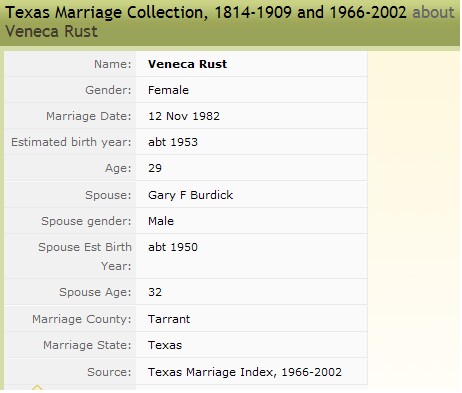Select the marriage date 12 Nov 1982
Screen dimensions: 462x393
pos(184,116)
